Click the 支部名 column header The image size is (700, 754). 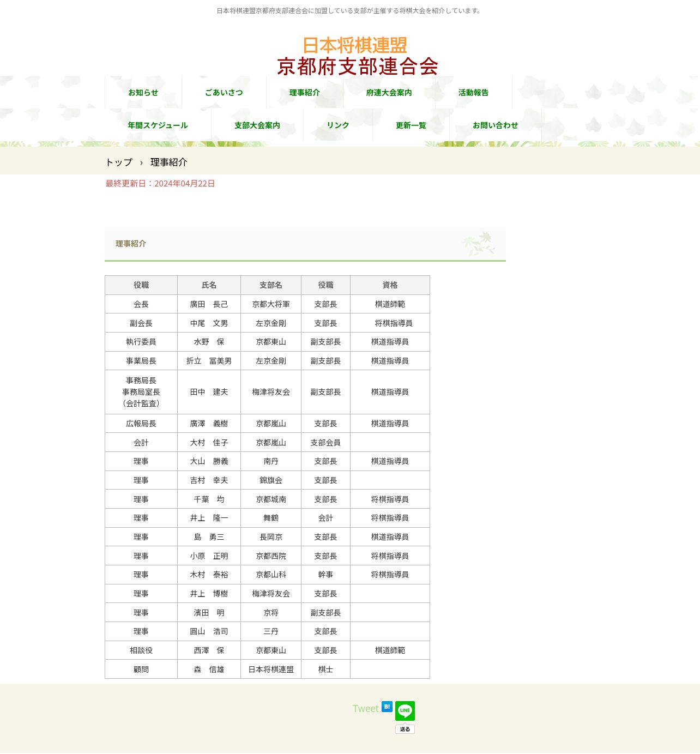point(271,285)
